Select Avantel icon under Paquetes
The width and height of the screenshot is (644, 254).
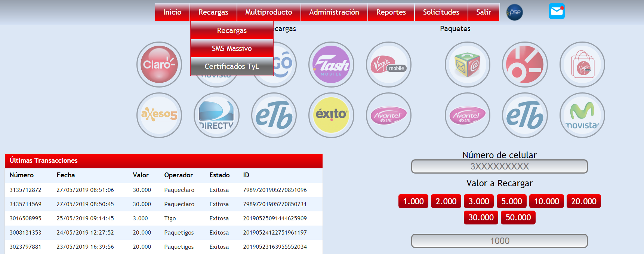click(x=468, y=115)
